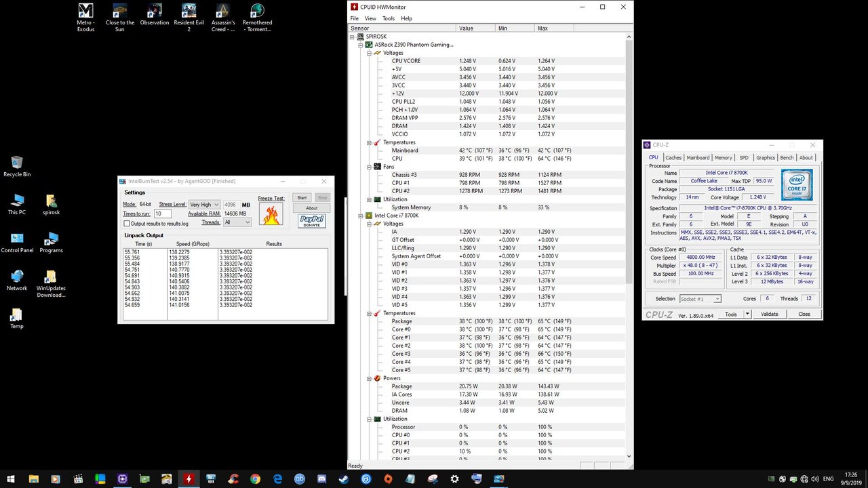
Task: Open the Close to the Sun shortcut
Action: coord(119,18)
